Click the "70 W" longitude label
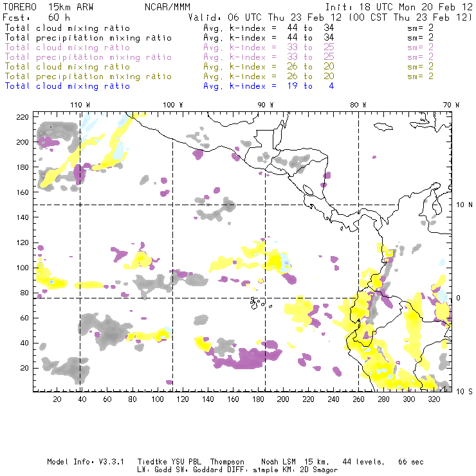This screenshot has width=476, height=476. (451, 105)
